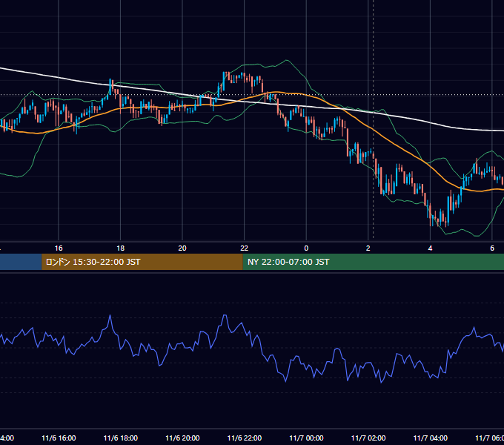Click the 11/7 04:00 indicator time label
504x445 pixels.
(x=431, y=438)
